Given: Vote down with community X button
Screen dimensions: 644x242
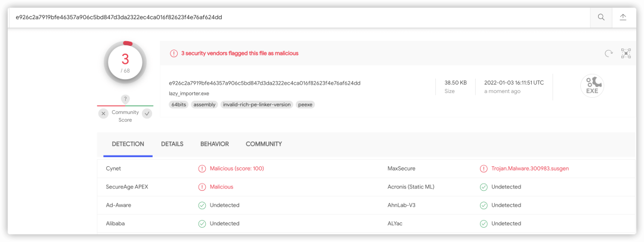Looking at the screenshot, I should pyautogui.click(x=104, y=113).
